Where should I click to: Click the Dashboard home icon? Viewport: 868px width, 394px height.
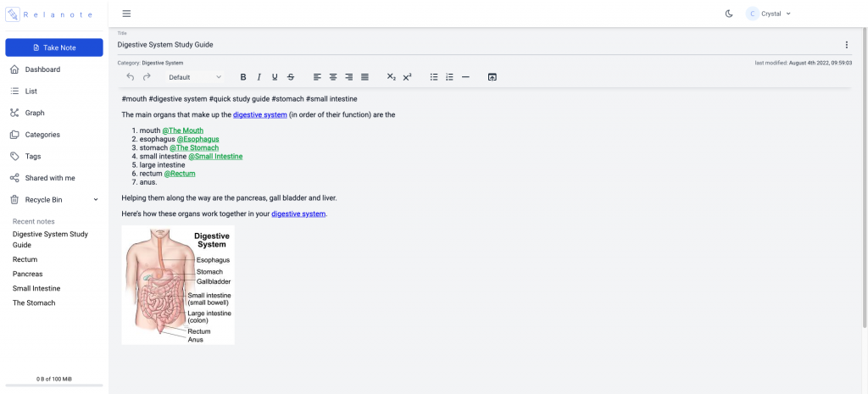point(14,69)
